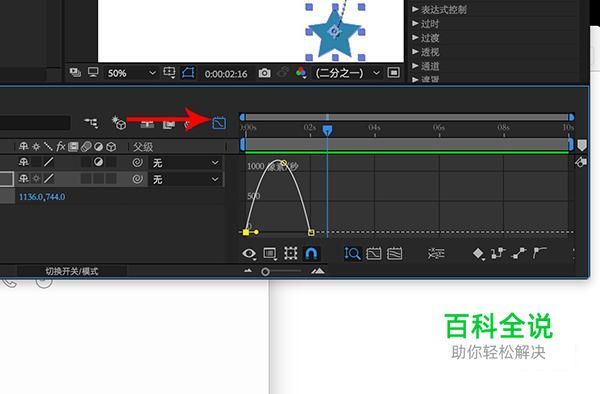Screen dimensions: 600x394
Task: Click the 08s mark on the time ruler
Action: (x=504, y=127)
